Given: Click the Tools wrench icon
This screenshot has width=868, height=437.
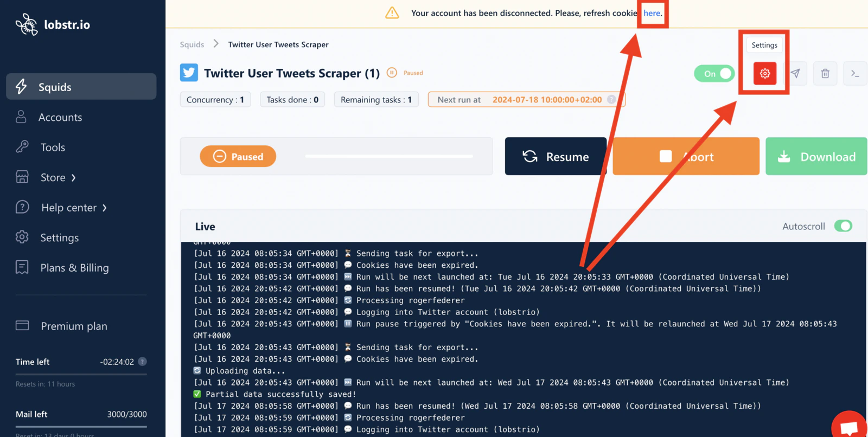Looking at the screenshot, I should pos(22,146).
